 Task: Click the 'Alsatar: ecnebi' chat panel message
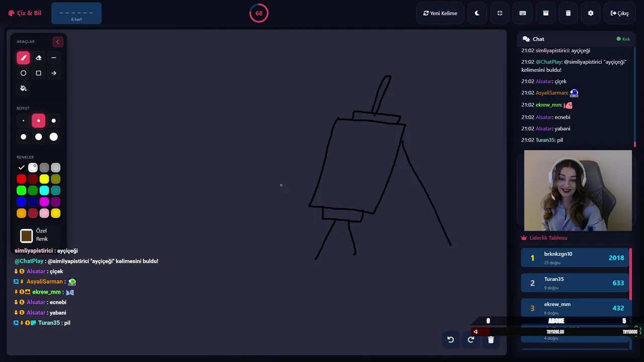coord(546,117)
